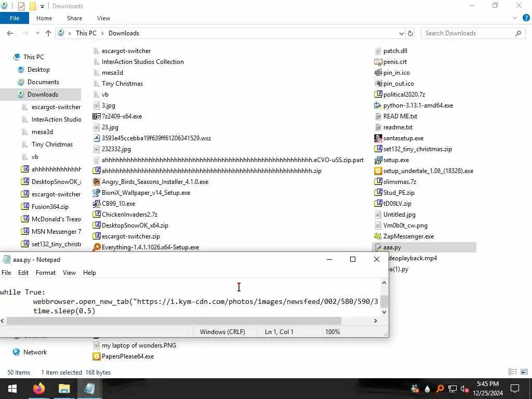This screenshot has height=399, width=532.
Task: Select the pin_in.ico file icon
Action: click(378, 73)
